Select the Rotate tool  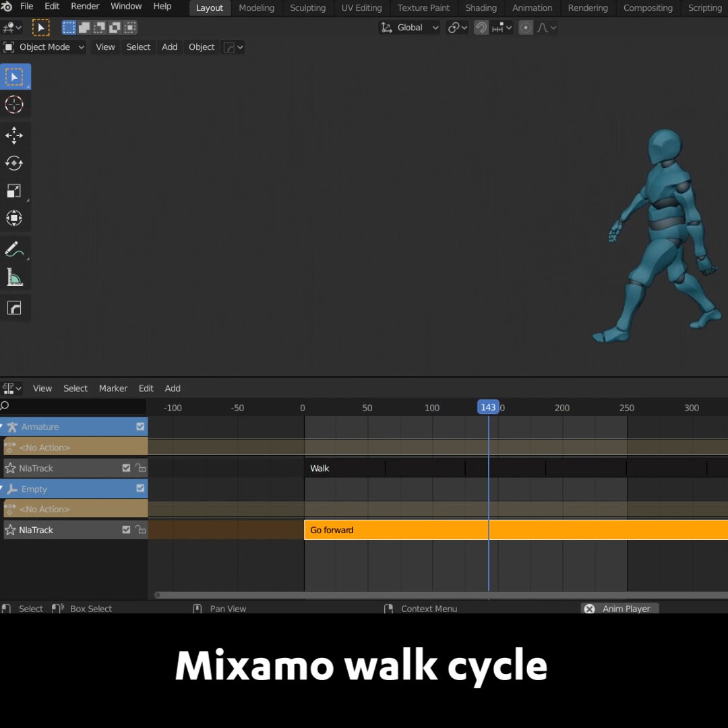point(14,163)
